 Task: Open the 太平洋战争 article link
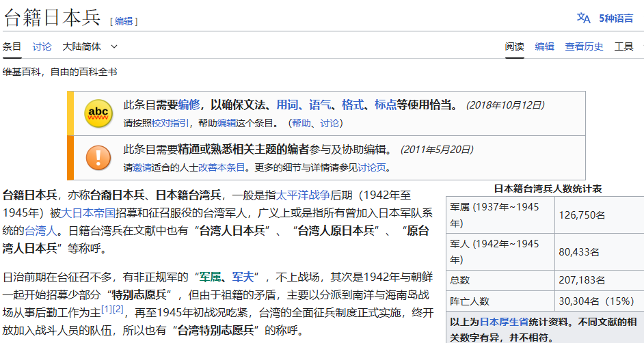[x=303, y=195]
